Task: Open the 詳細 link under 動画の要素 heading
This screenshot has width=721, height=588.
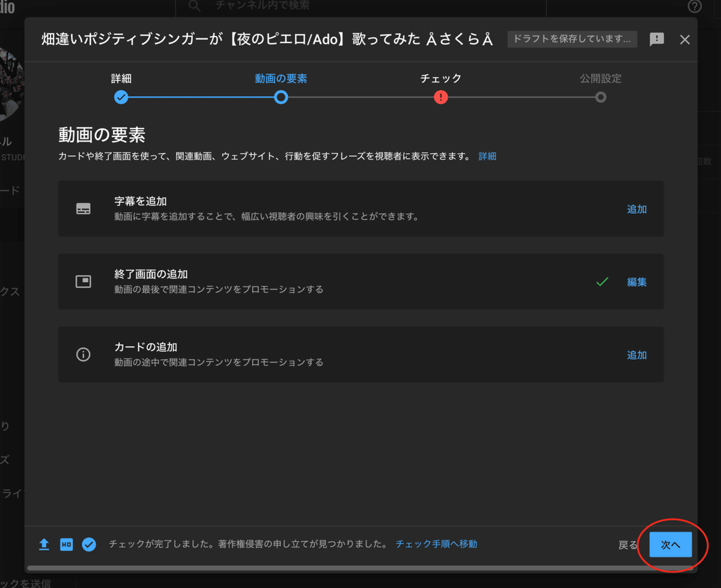Action: pos(487,156)
